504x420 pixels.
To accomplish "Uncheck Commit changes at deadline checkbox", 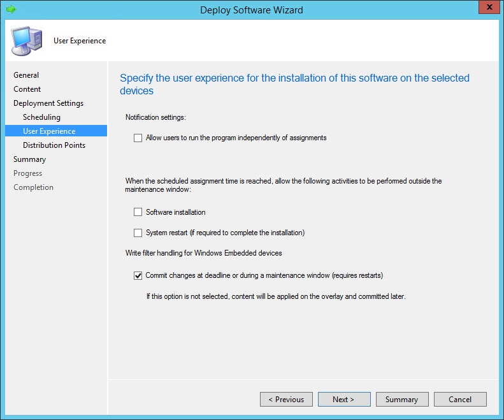I will point(138,276).
